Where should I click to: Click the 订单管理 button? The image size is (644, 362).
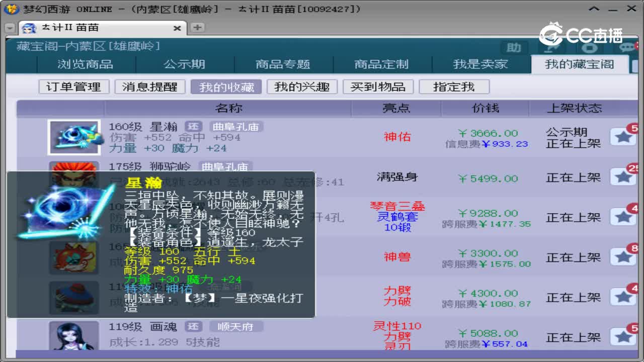[x=73, y=86]
